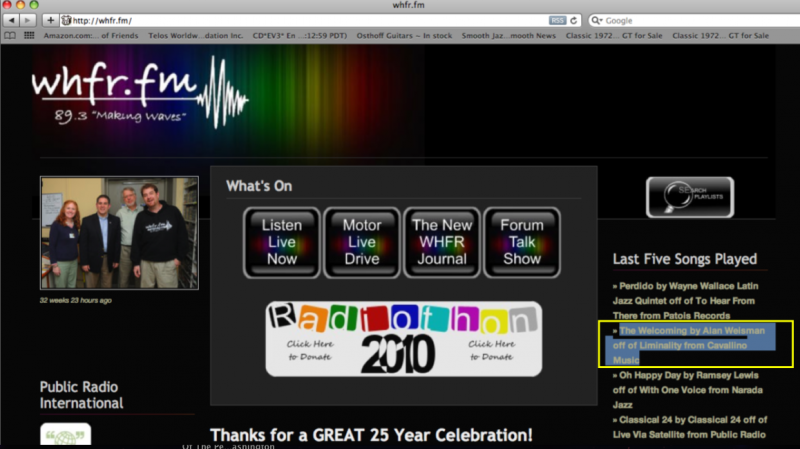800x449 pixels.
Task: Click the Google search magnifier icon
Action: click(596, 20)
